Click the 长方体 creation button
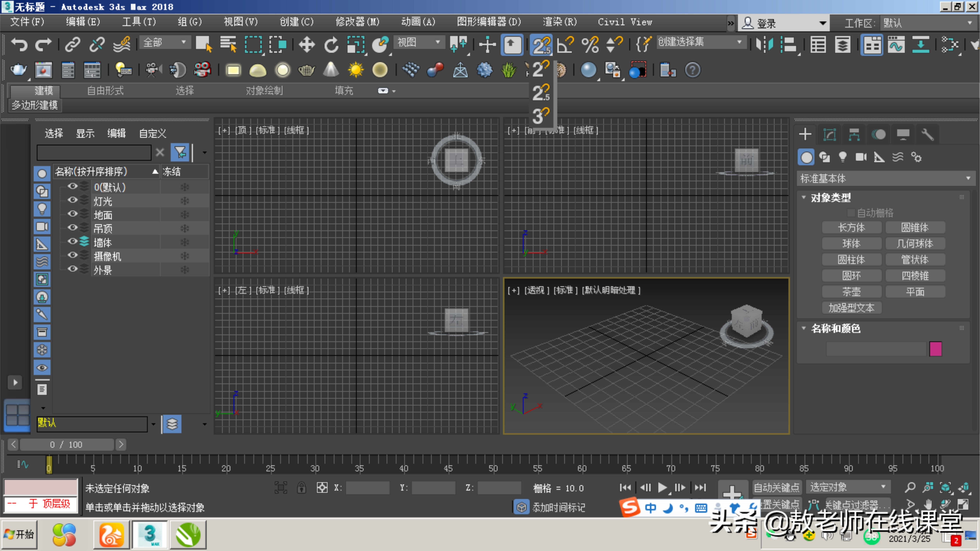 [x=852, y=227]
